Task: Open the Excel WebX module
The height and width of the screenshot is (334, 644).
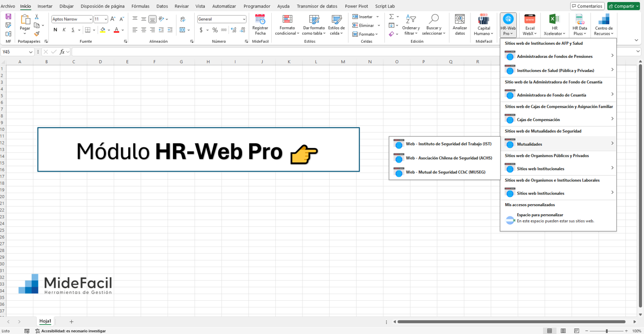Action: (x=530, y=25)
